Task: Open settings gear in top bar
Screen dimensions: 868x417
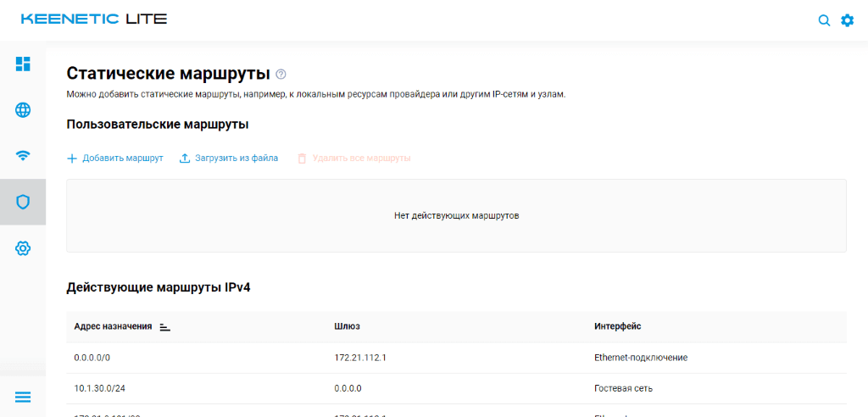Action: (847, 20)
